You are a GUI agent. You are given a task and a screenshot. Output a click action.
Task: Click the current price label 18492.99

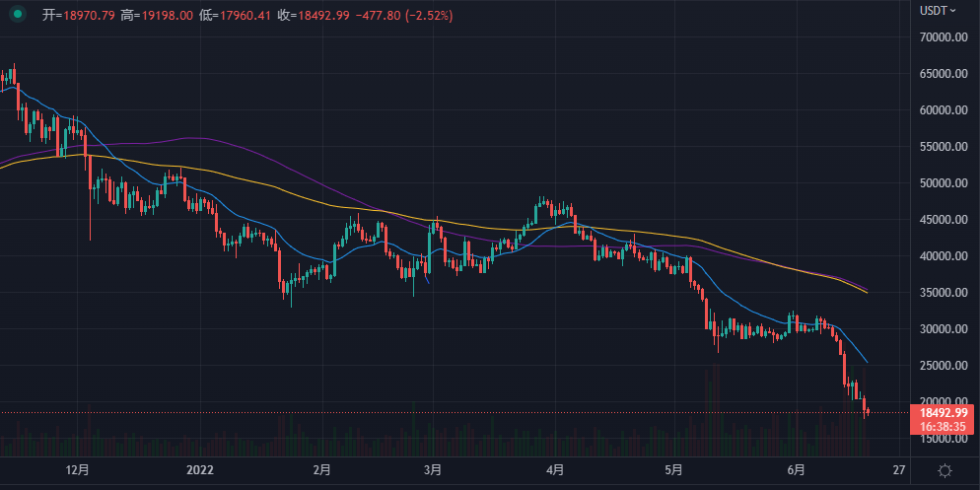944,412
